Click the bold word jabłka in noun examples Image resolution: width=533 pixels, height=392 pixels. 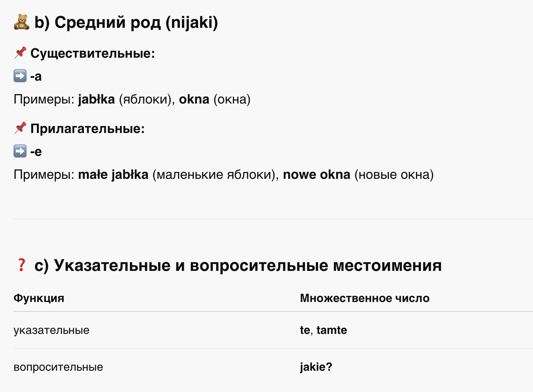coord(97,99)
